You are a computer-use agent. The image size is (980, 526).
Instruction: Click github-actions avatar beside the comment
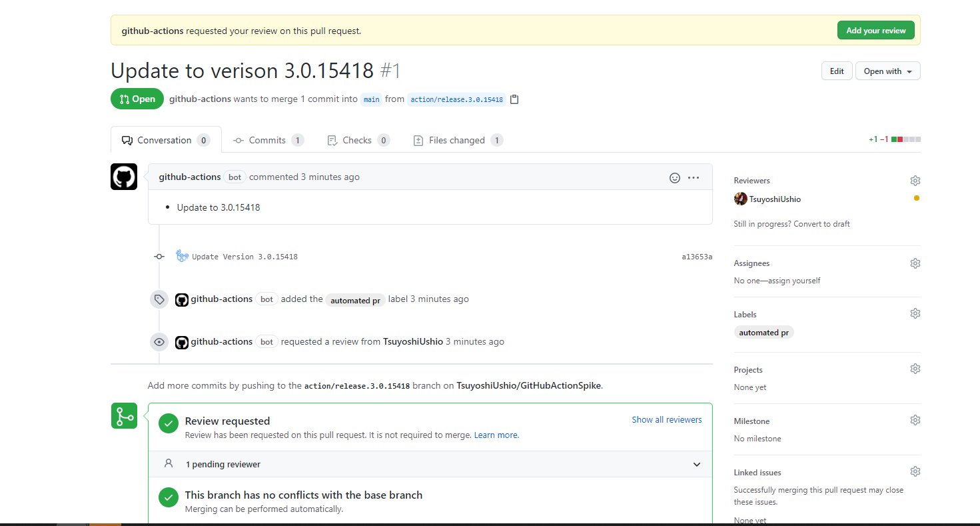[124, 177]
